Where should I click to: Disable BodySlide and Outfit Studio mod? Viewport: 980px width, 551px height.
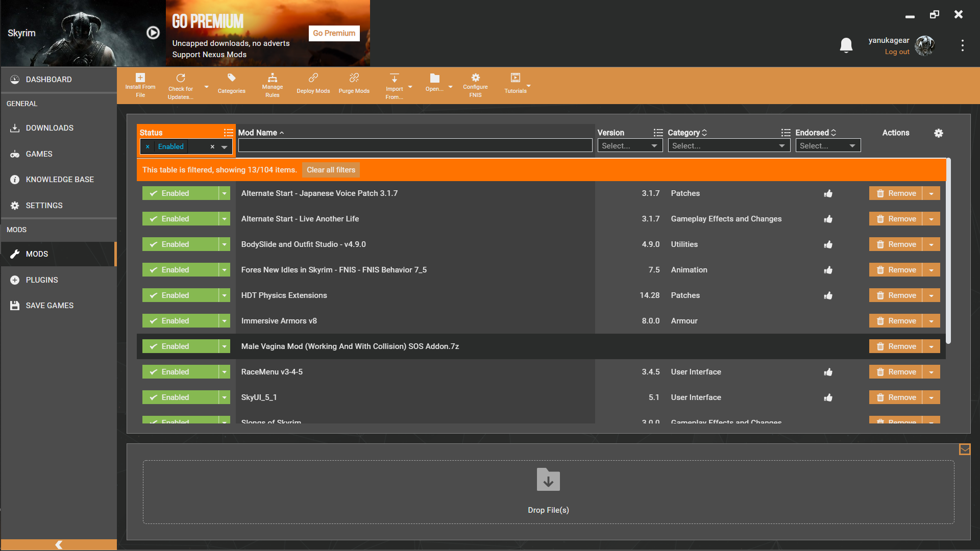pyautogui.click(x=180, y=244)
